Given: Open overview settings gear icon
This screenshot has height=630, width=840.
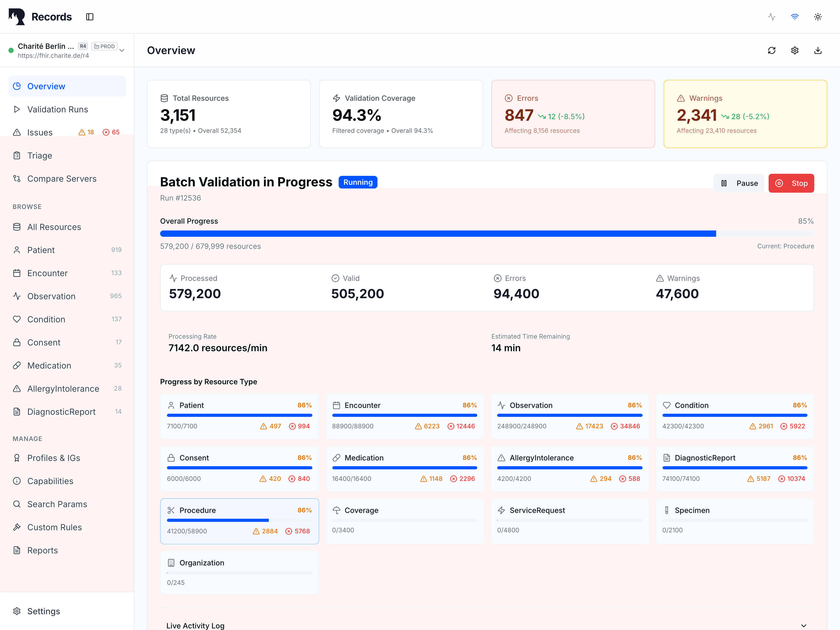Looking at the screenshot, I should tap(794, 50).
